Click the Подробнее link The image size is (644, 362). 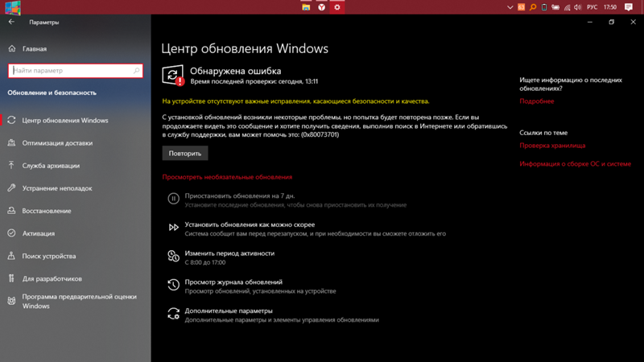point(537,101)
